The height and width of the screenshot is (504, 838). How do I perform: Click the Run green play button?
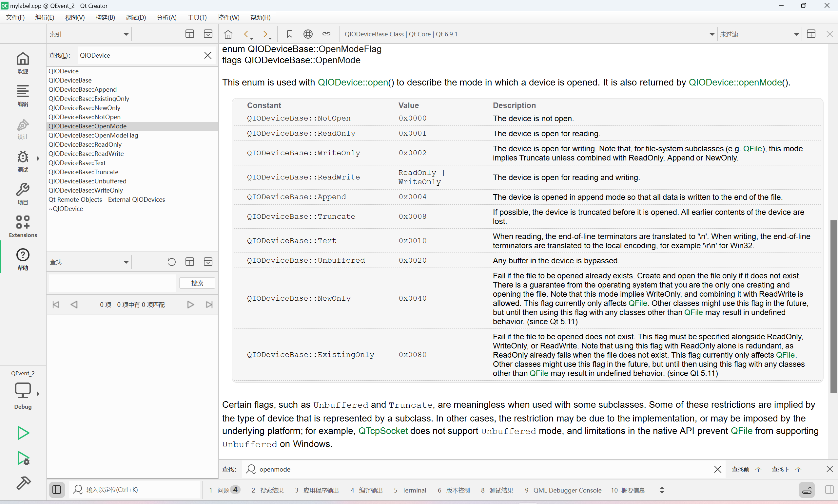coord(23,433)
